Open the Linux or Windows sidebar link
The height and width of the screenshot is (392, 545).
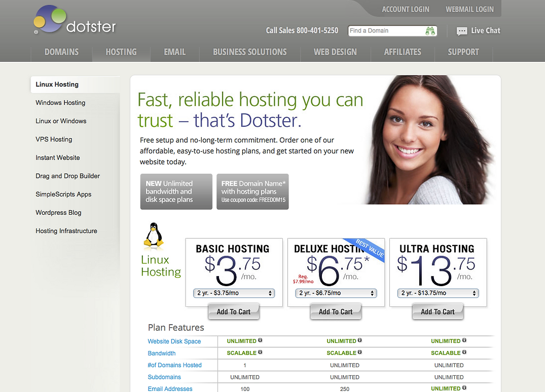[x=61, y=121]
